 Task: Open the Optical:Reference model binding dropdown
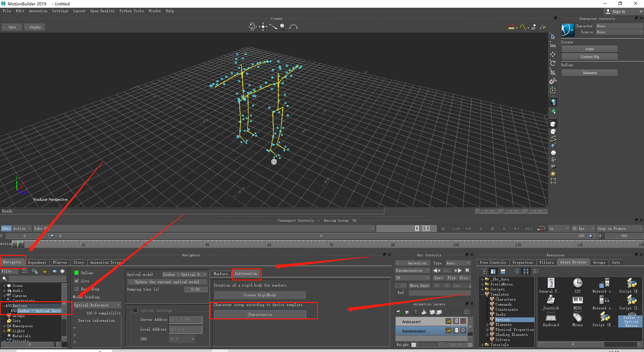pyautogui.click(x=97, y=305)
